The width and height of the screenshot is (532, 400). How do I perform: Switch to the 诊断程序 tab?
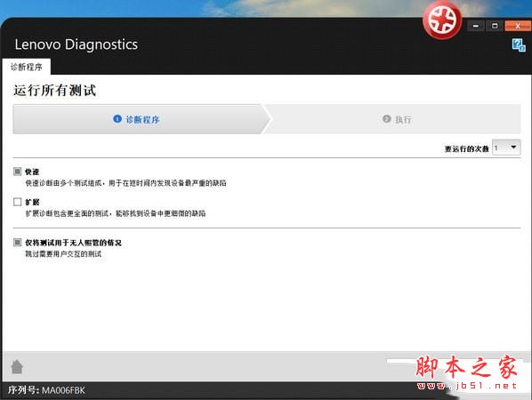click(x=27, y=67)
